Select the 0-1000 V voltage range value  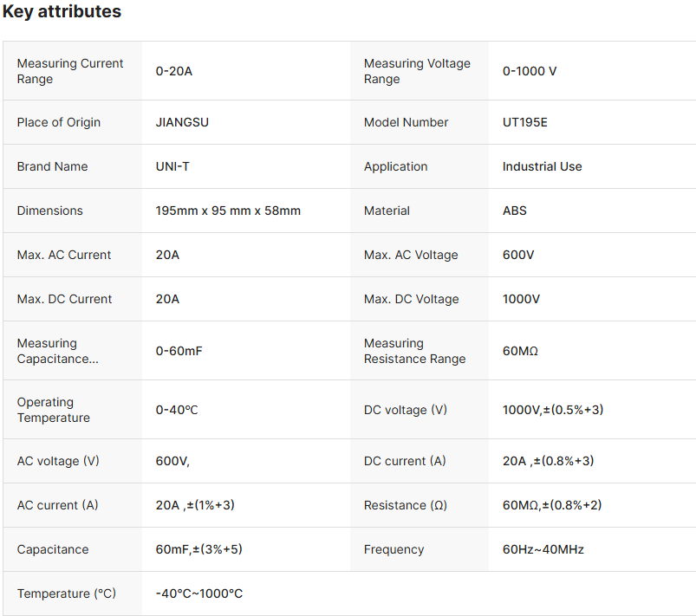[x=529, y=71]
